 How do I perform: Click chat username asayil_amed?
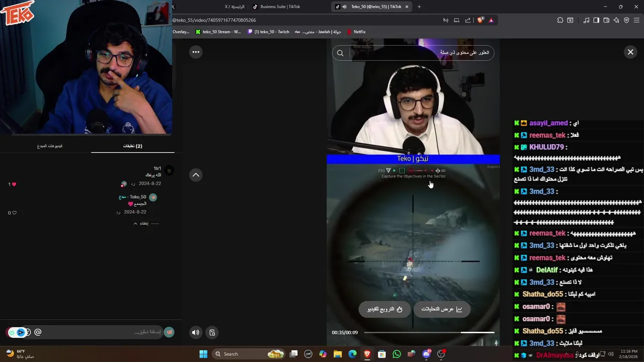[x=548, y=123]
